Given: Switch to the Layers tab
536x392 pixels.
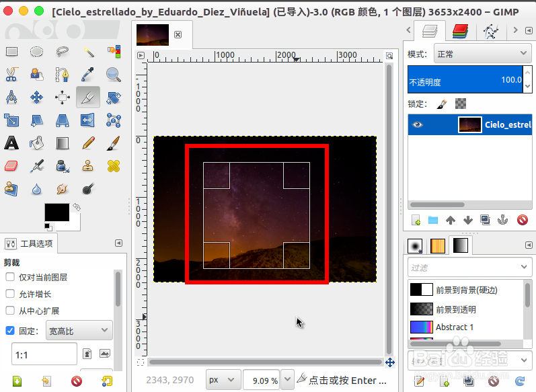Looking at the screenshot, I should coord(430,31).
